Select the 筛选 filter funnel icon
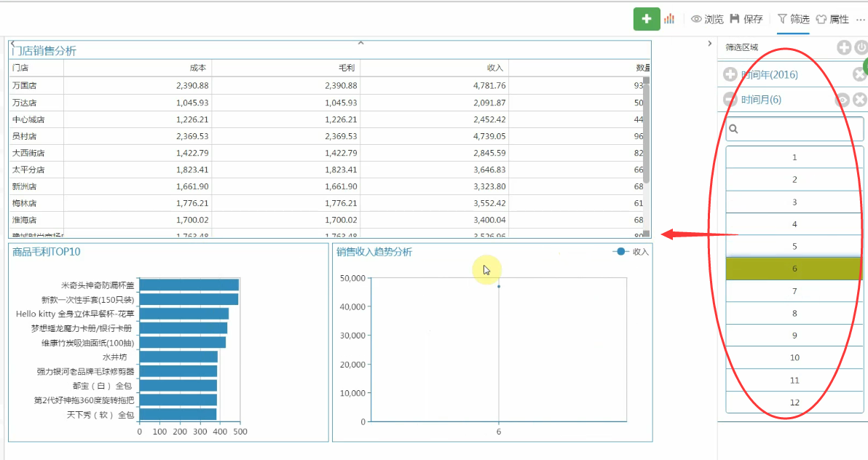868x460 pixels. (781, 19)
